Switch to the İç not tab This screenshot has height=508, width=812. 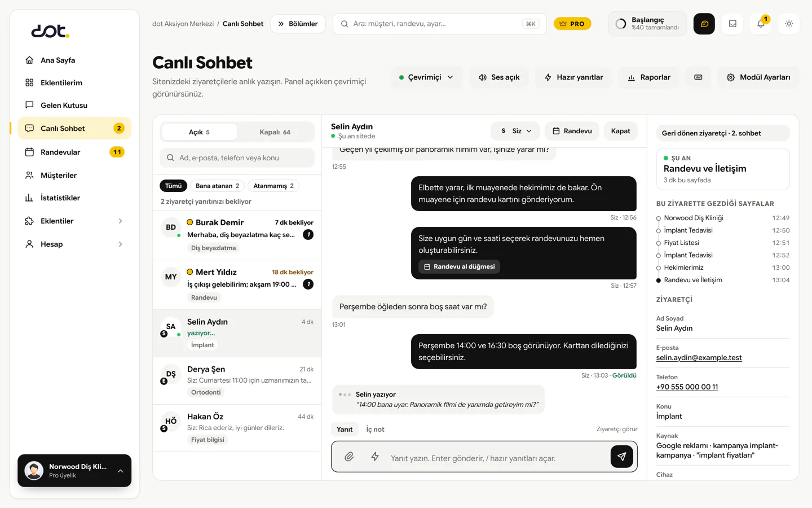(375, 430)
